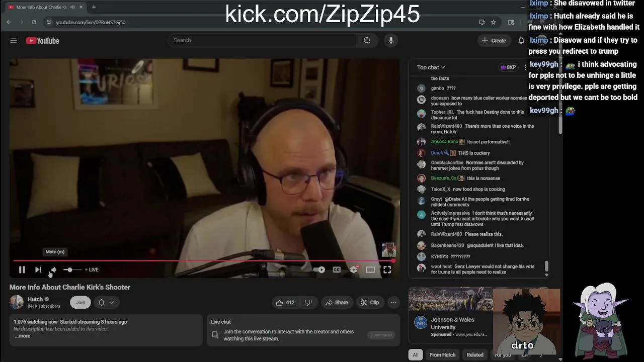Click the '1,076 watching now' text
Viewport: 644px width, 362px height.
pos(36,322)
